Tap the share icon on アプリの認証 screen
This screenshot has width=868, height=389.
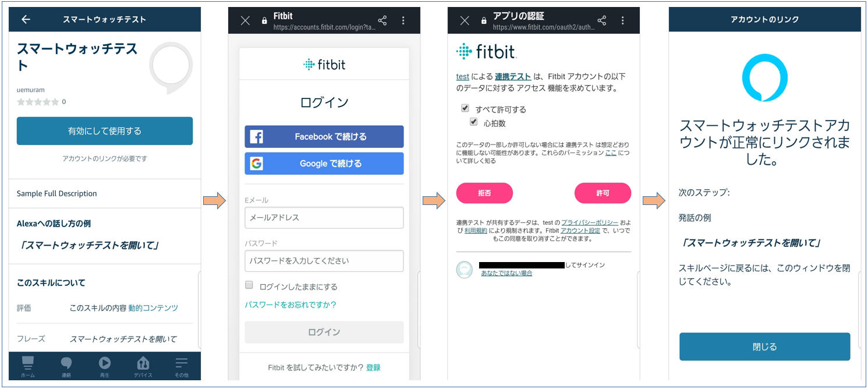click(x=601, y=19)
